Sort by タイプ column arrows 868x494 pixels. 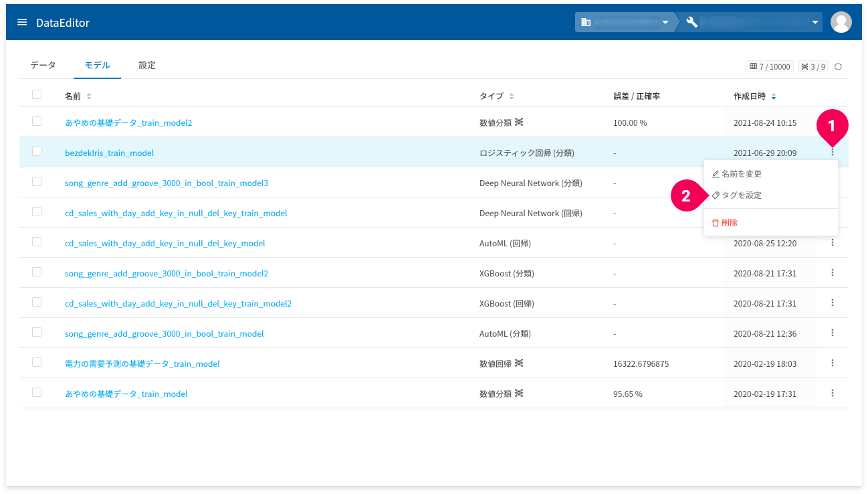tap(512, 96)
